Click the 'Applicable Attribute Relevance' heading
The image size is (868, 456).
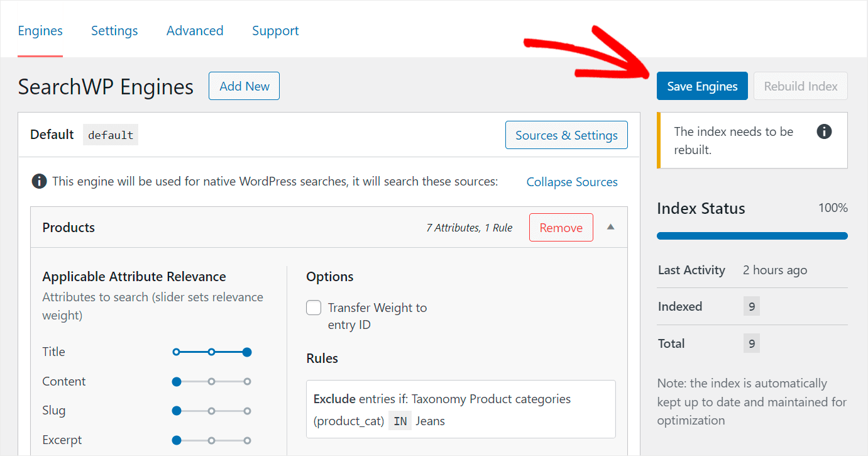134,277
